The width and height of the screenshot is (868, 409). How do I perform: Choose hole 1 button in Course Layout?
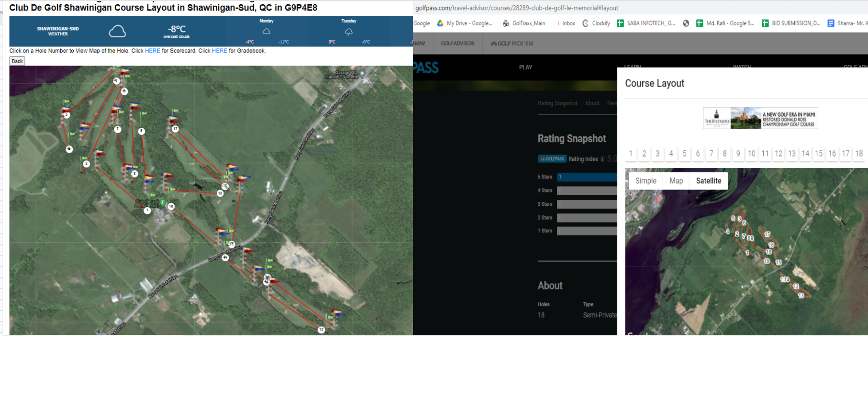(631, 154)
